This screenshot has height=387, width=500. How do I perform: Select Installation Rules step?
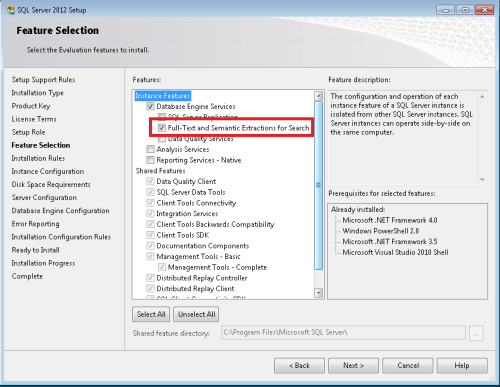click(x=38, y=158)
